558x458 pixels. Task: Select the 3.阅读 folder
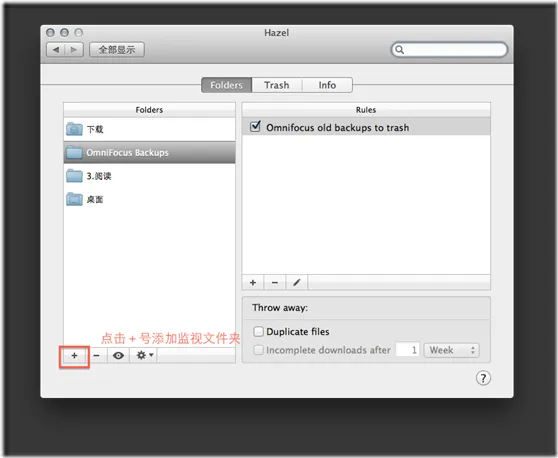(149, 176)
